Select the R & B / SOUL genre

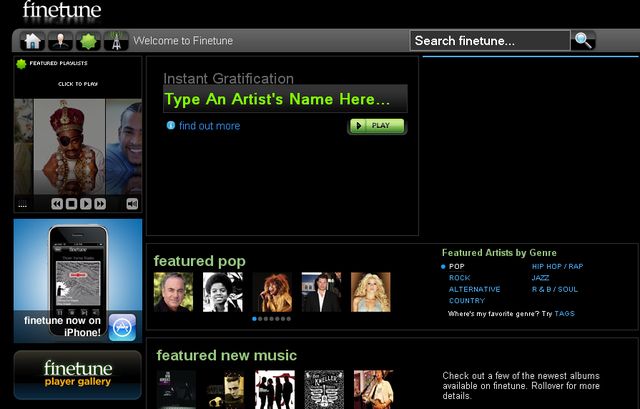click(x=555, y=289)
